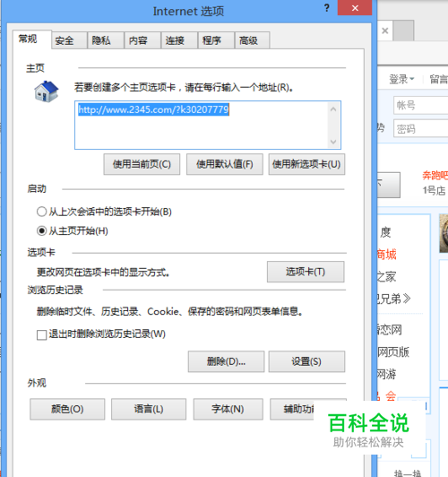The width and height of the screenshot is (448, 477).
Task: Click the 密码 field in browser window
Action: (x=420, y=129)
